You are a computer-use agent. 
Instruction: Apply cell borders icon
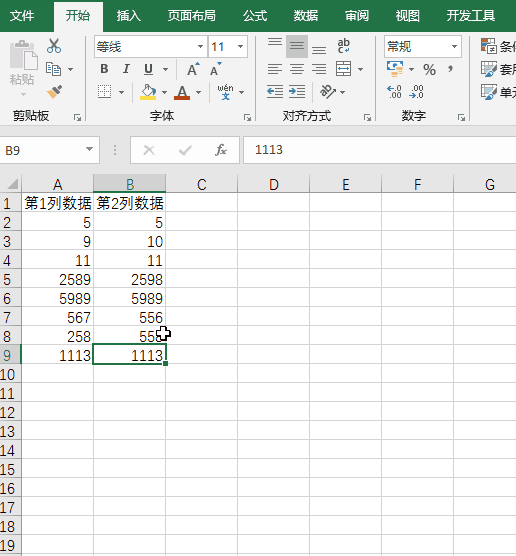(x=105, y=91)
